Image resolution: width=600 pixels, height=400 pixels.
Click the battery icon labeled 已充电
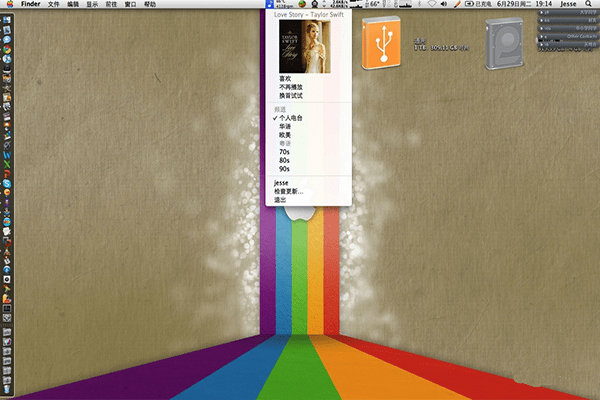478,4
